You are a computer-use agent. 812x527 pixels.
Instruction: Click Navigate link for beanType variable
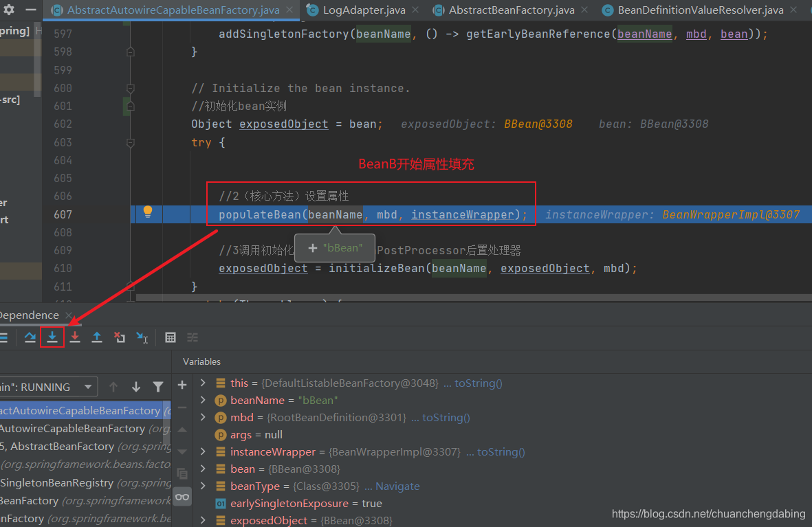tap(397, 486)
